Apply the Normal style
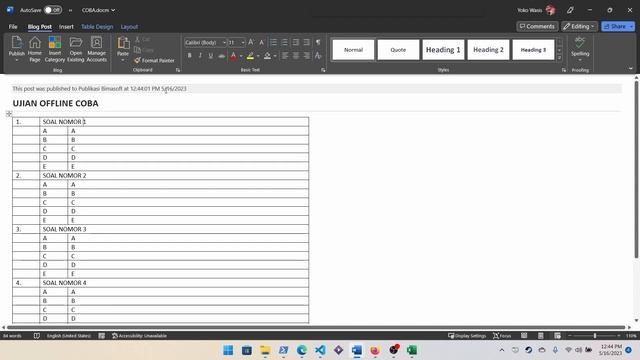This screenshot has width=640, height=360. (x=353, y=50)
